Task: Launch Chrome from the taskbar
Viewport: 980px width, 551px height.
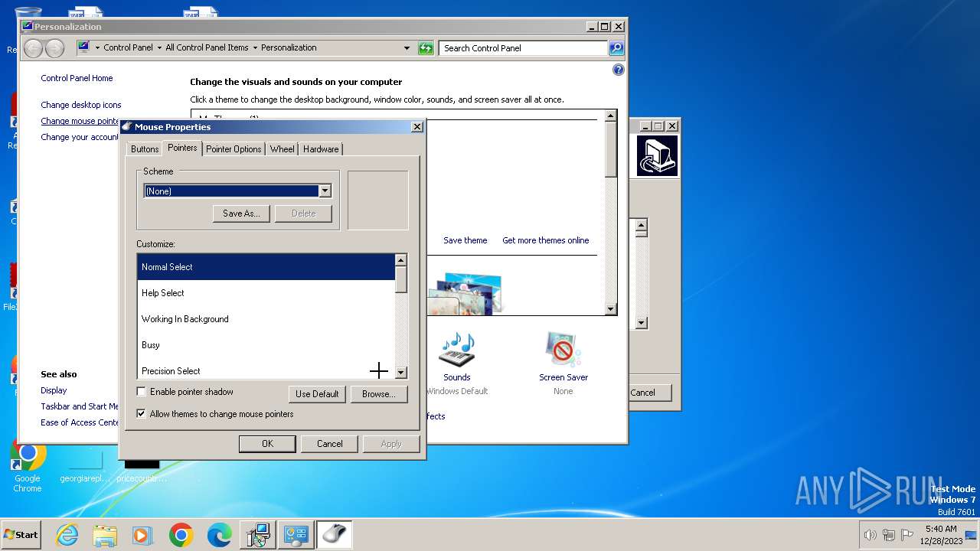Action: click(x=181, y=535)
